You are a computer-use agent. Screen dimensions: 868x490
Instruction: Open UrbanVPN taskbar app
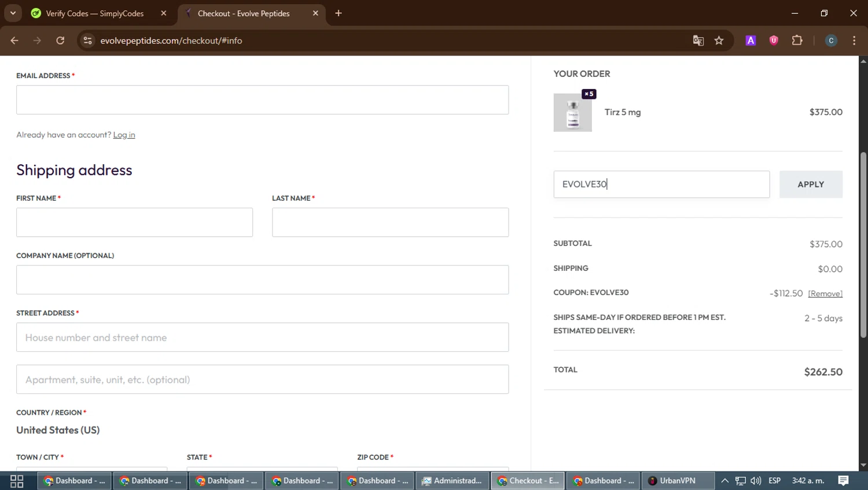pyautogui.click(x=678, y=481)
